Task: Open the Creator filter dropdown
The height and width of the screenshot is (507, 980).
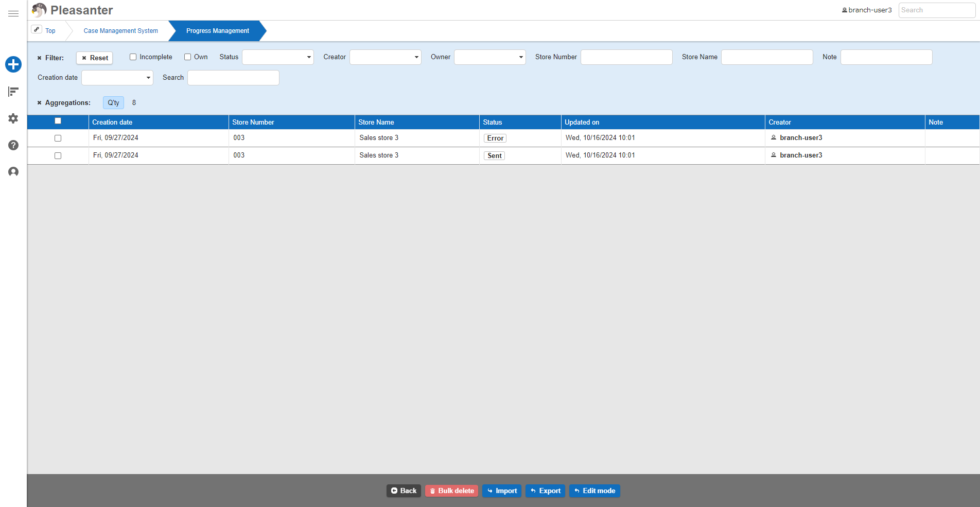Action: 386,57
